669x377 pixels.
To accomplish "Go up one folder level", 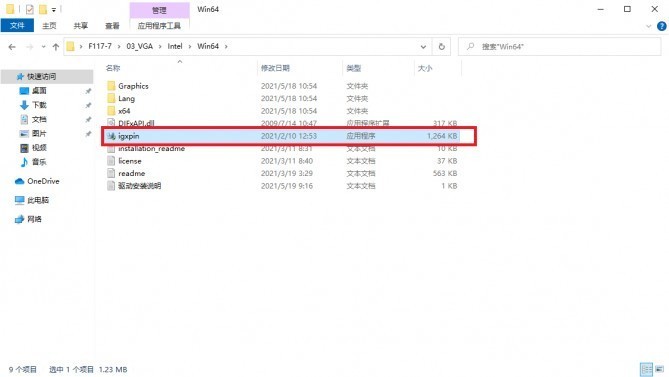I will click(55, 46).
